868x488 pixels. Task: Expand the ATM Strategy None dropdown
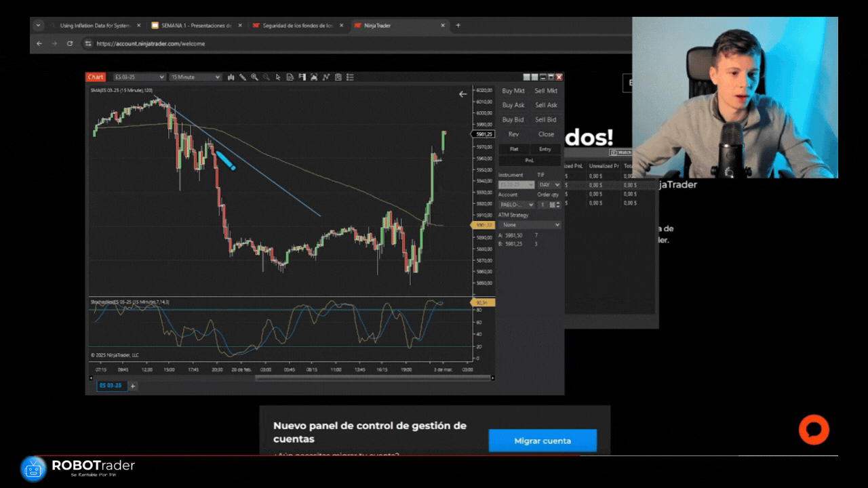530,225
